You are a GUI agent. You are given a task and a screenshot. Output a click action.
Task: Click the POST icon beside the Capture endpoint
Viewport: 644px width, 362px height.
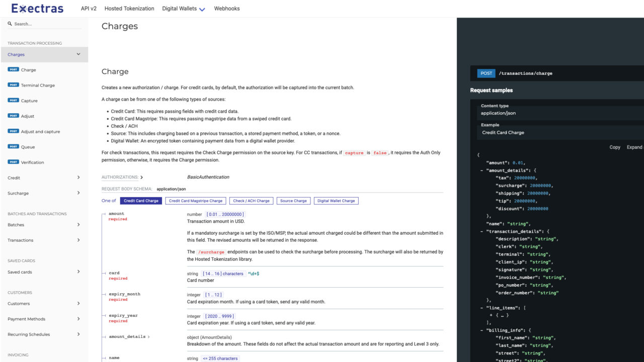[13, 100]
